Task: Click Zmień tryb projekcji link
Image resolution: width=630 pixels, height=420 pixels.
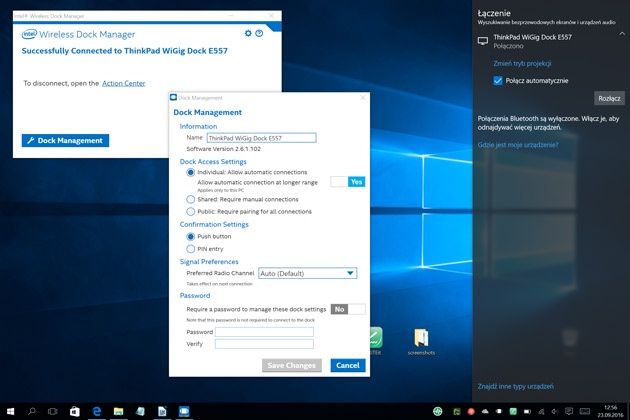Action: pos(522,64)
